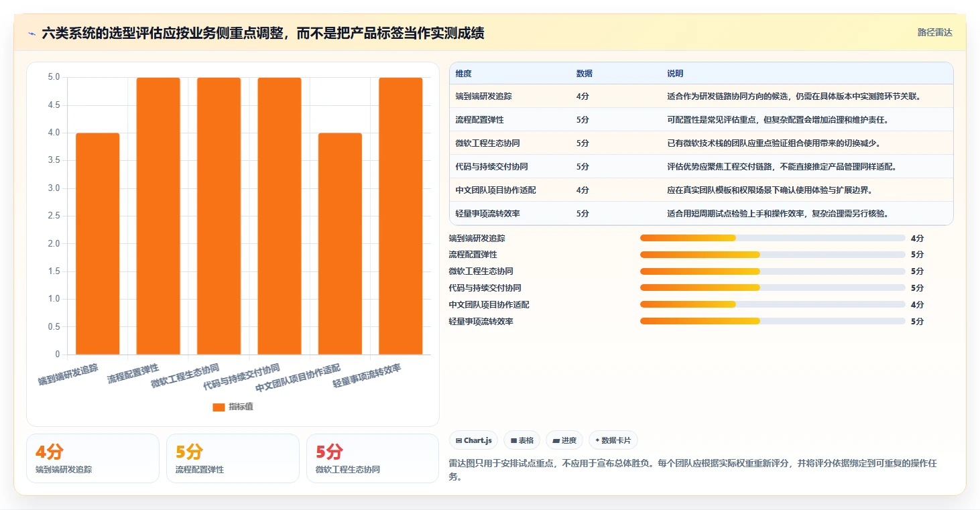Toggle the 指标值 legend item in the chart
Viewport: 980px width, 510px height.
(233, 407)
